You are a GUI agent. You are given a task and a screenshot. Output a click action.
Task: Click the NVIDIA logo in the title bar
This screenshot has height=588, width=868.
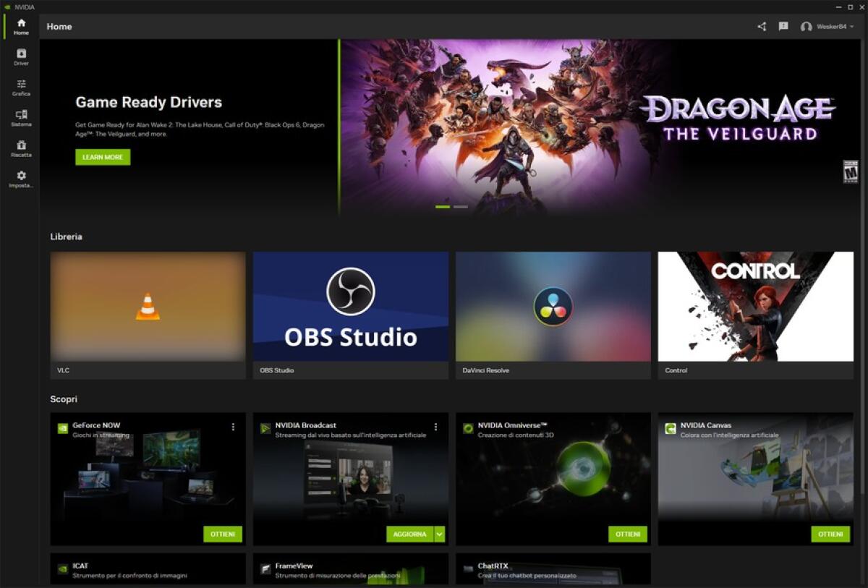tap(7, 5)
